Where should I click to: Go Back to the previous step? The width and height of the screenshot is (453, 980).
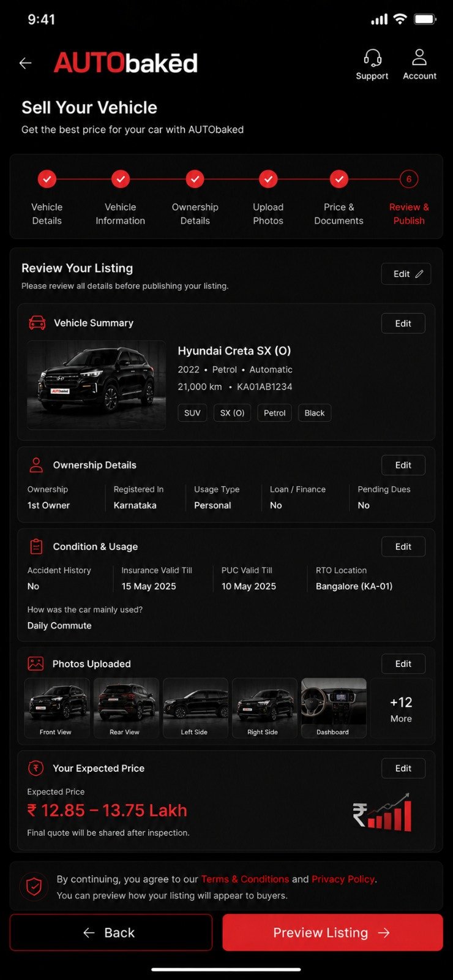click(x=111, y=932)
